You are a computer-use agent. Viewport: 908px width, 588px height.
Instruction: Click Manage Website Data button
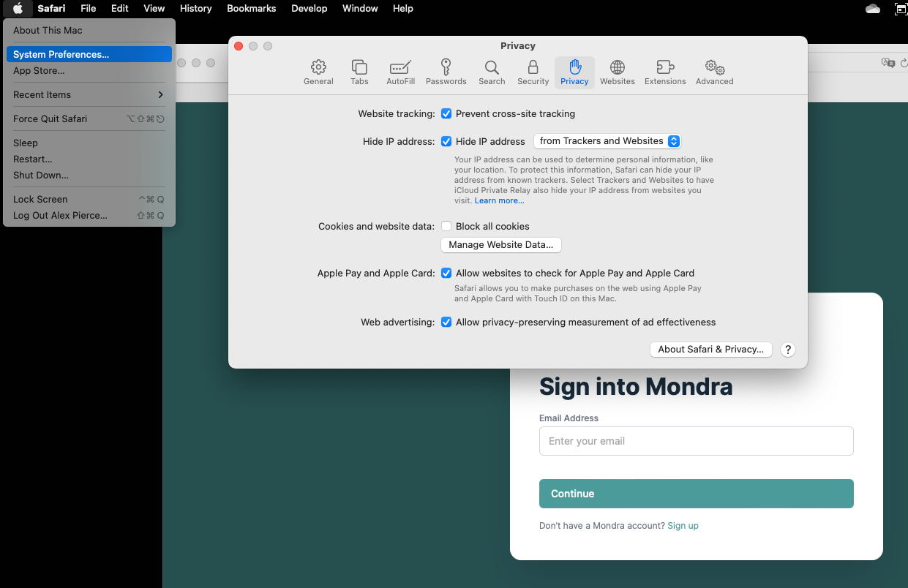point(501,245)
